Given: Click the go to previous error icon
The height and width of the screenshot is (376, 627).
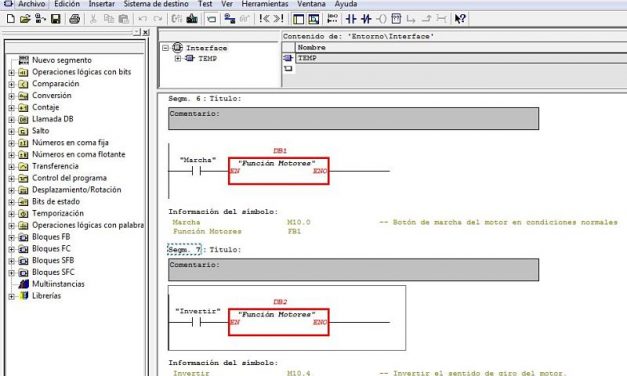Looking at the screenshot, I should pos(264,18).
